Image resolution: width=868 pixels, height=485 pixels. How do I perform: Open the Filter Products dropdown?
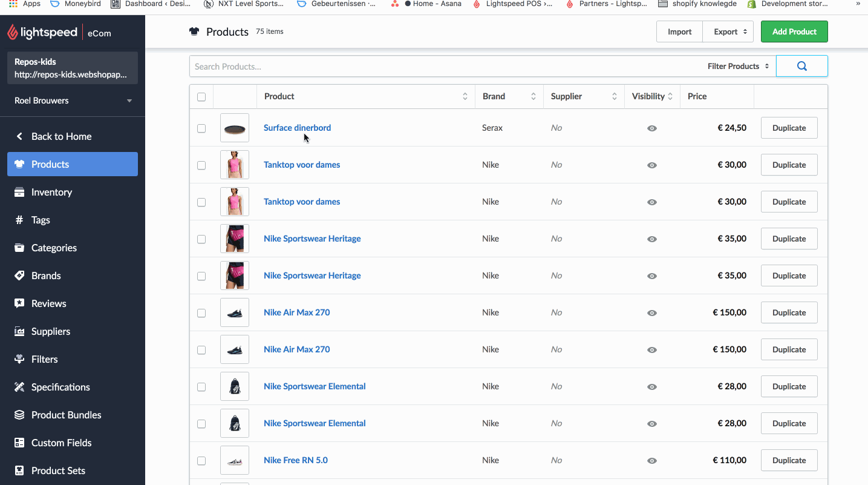tap(738, 66)
